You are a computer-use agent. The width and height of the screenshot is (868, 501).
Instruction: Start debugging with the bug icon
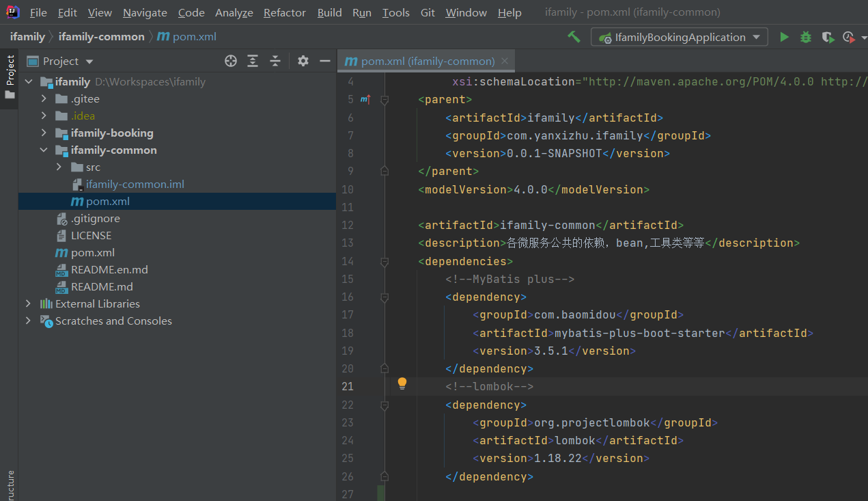point(806,37)
